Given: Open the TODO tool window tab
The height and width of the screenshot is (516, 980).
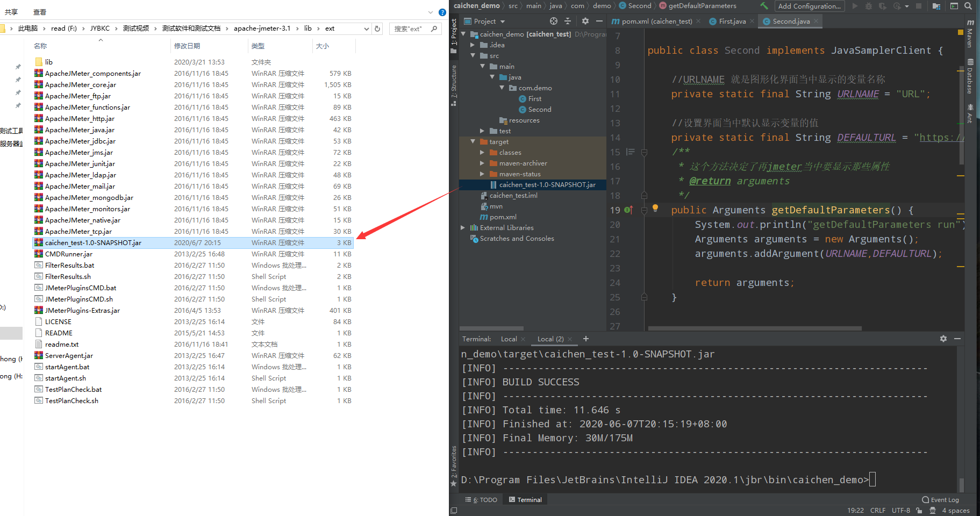Looking at the screenshot, I should [x=482, y=500].
